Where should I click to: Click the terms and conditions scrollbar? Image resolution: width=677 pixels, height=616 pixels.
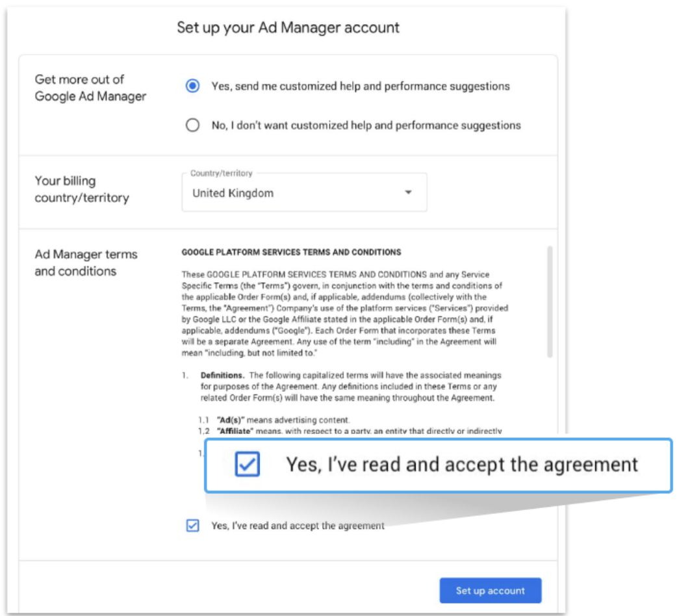(550, 302)
